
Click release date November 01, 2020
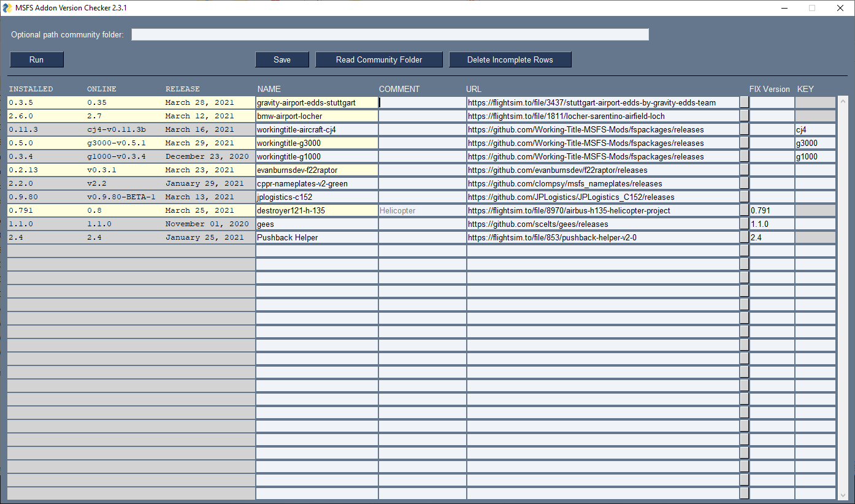tap(207, 224)
